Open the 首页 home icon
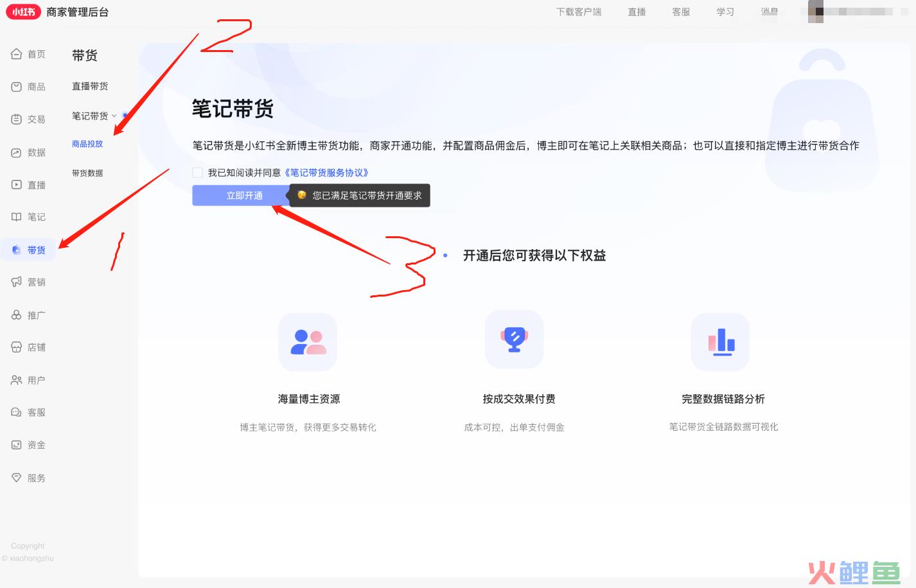The height and width of the screenshot is (588, 916). [17, 54]
